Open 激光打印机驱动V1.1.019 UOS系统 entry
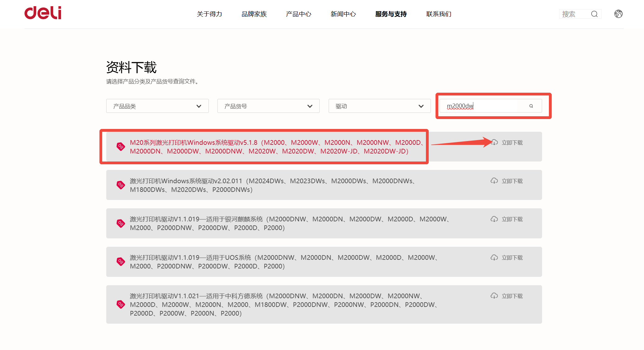Image resolution: width=644 pixels, height=350 pixels. tap(284, 262)
